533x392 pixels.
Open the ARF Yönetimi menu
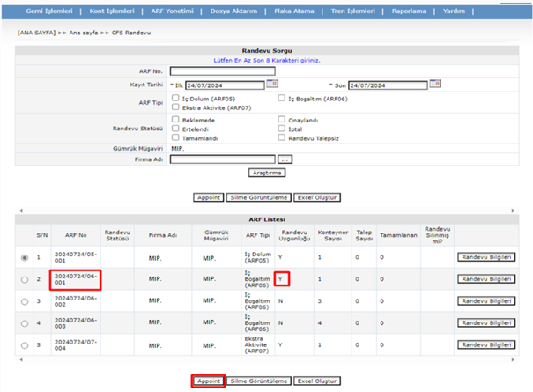coord(168,12)
